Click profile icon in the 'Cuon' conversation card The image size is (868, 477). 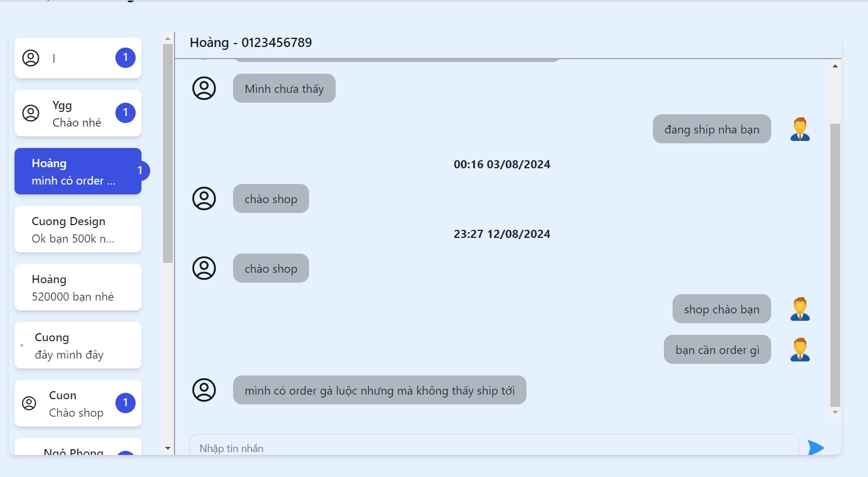29,403
